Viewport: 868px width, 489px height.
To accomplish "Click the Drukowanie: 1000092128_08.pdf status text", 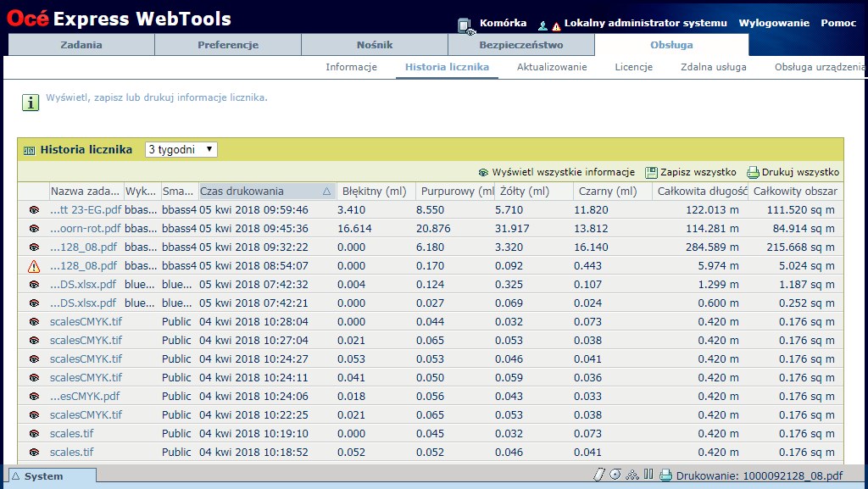I will (759, 475).
